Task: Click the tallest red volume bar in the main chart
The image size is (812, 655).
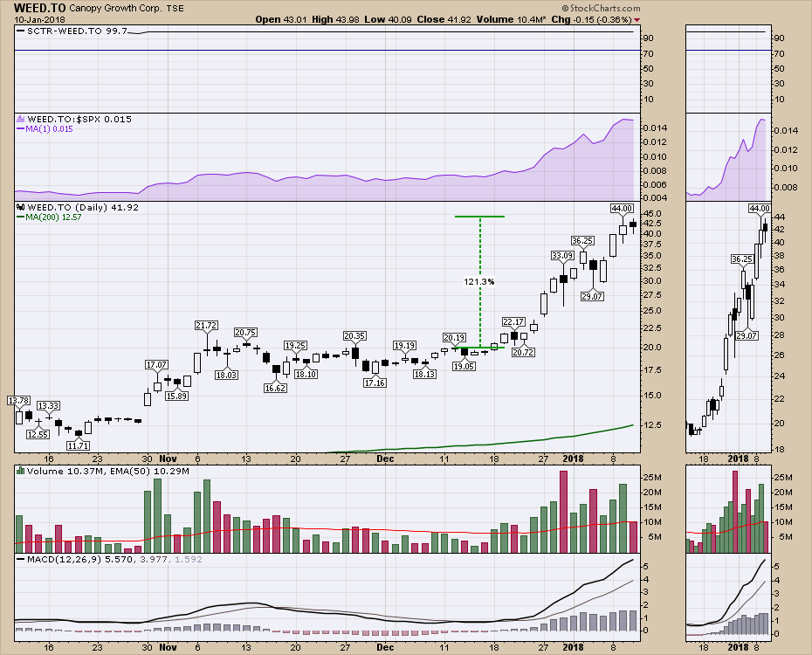Action: click(x=563, y=512)
